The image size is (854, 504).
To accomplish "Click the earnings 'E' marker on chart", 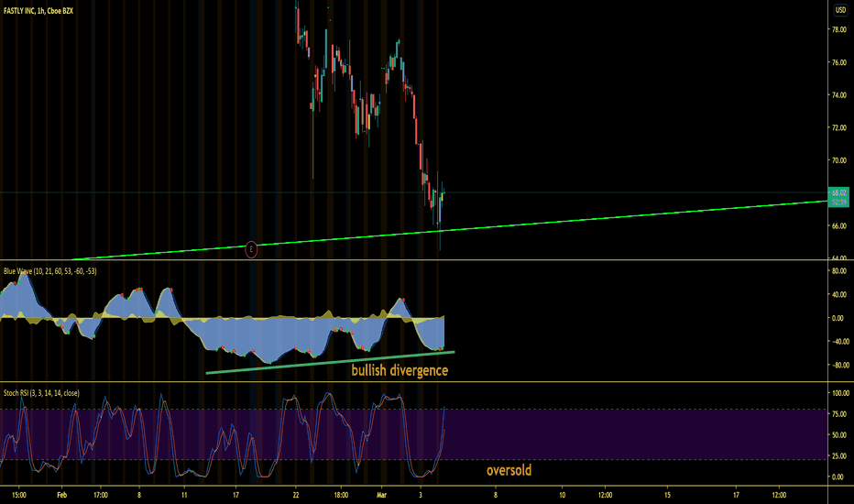I will [x=251, y=249].
